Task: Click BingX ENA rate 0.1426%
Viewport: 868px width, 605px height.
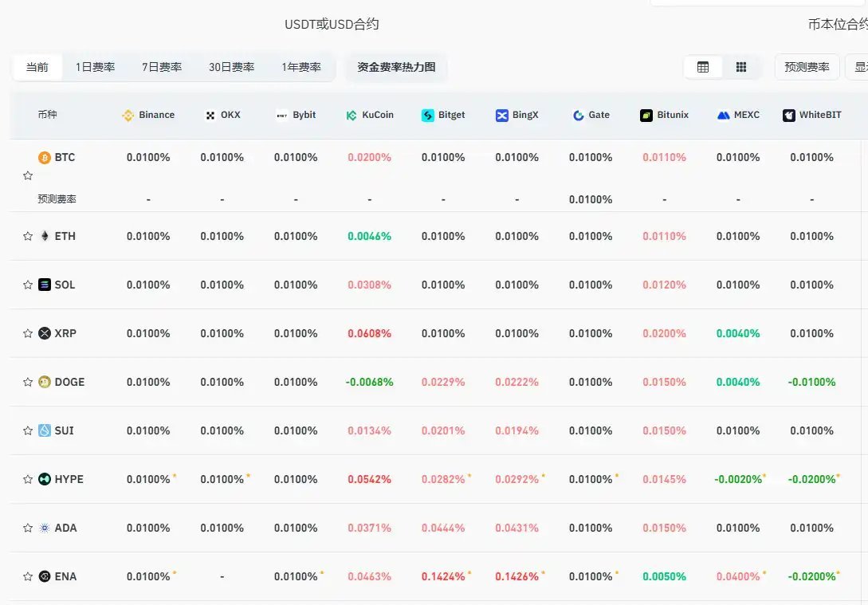Action: point(516,576)
